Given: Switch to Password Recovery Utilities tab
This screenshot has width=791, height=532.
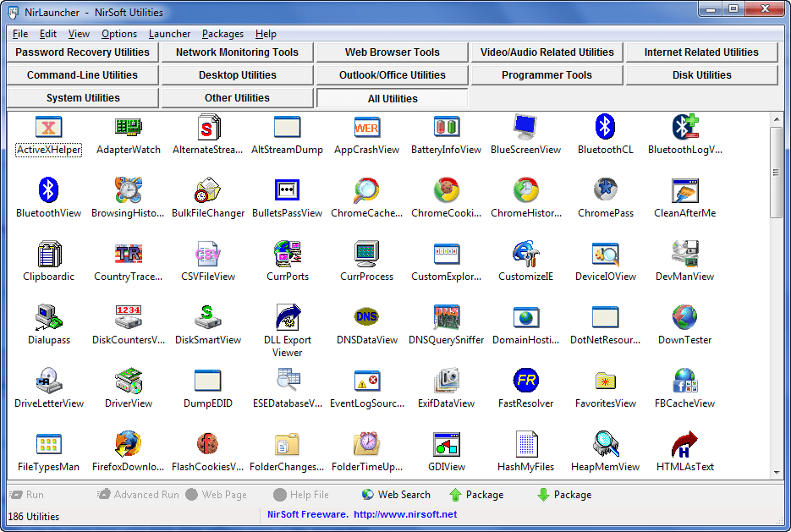Looking at the screenshot, I should [83, 52].
